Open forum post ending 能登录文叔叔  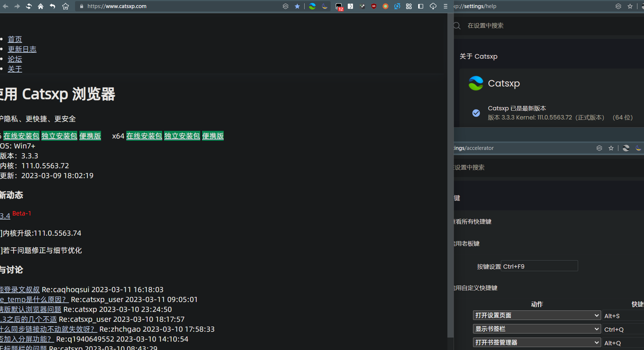click(20, 290)
